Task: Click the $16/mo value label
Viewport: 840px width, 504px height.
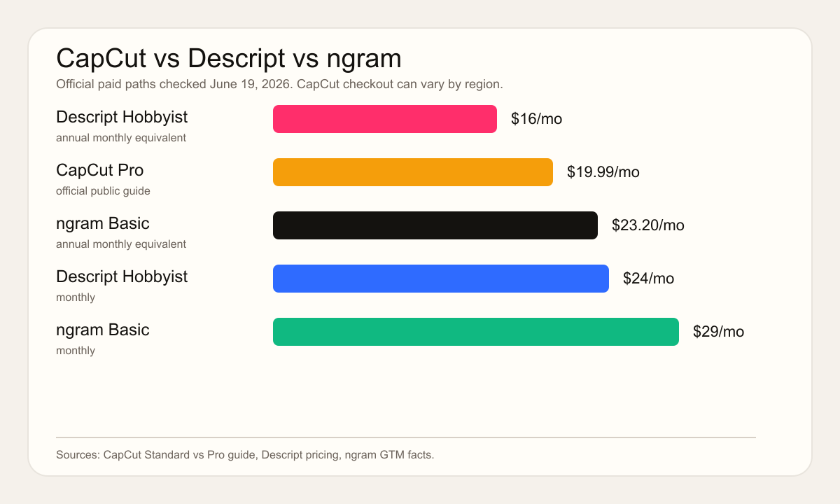Action: point(537,119)
